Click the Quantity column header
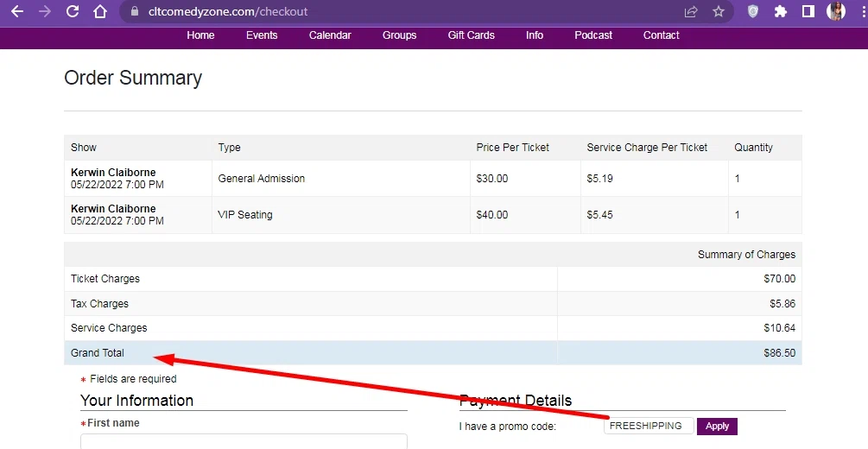This screenshot has height=449, width=868. point(753,148)
